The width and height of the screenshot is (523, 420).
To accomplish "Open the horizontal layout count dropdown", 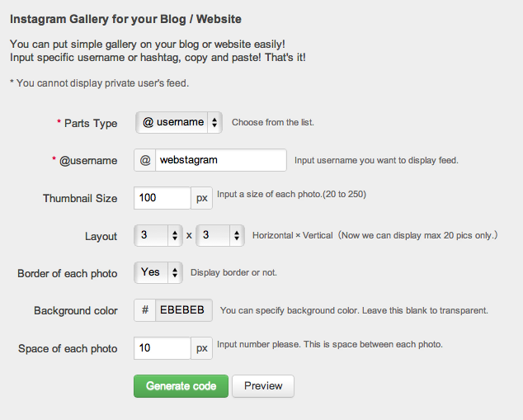I will point(158,235).
